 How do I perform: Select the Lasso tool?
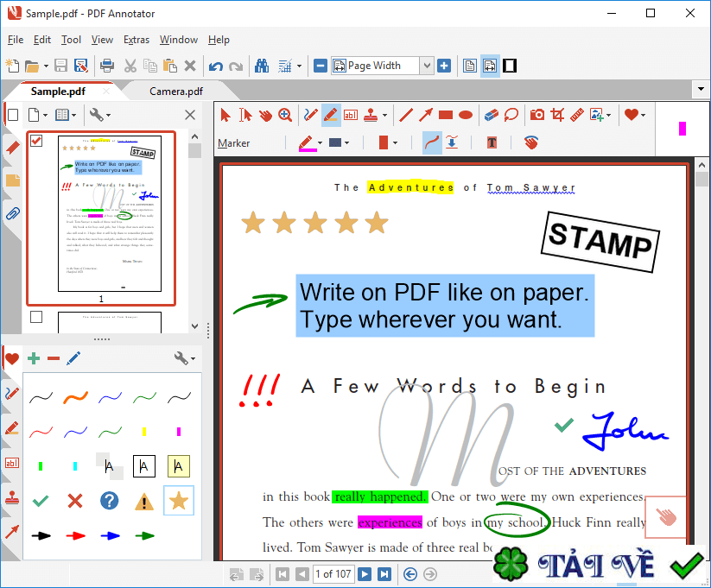point(511,115)
